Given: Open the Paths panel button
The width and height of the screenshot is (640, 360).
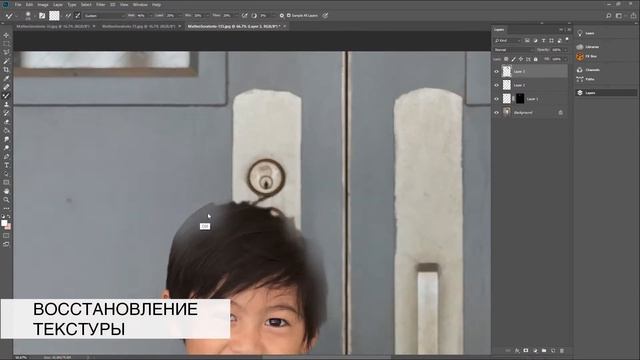Looking at the screenshot, I should point(585,79).
